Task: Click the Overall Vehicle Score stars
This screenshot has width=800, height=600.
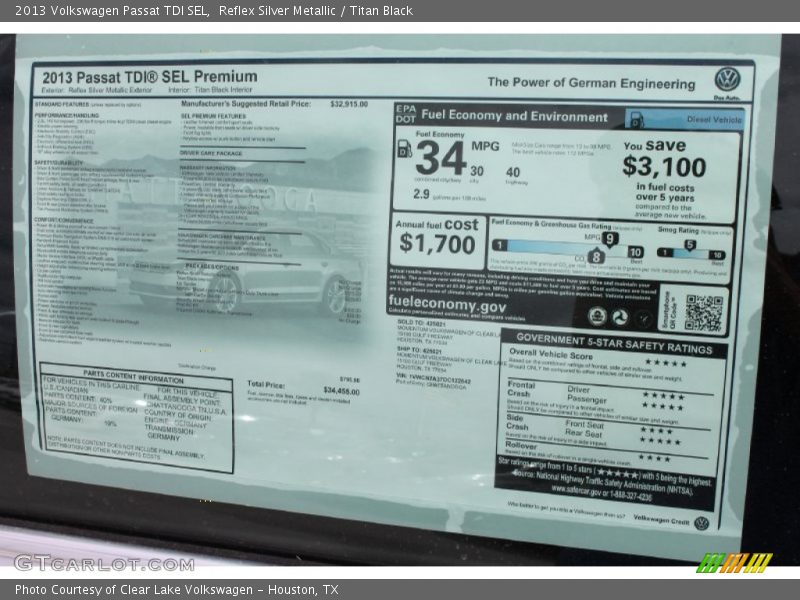Action: (x=665, y=363)
